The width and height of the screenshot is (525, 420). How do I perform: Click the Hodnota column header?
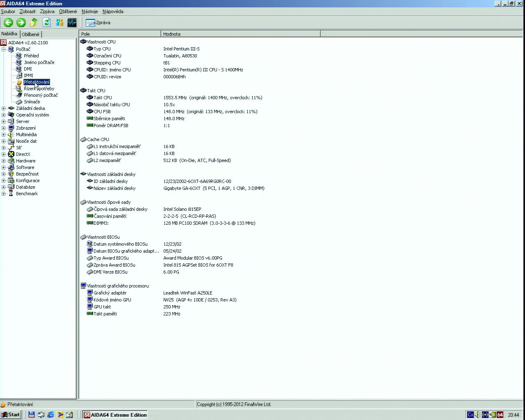[x=240, y=34]
